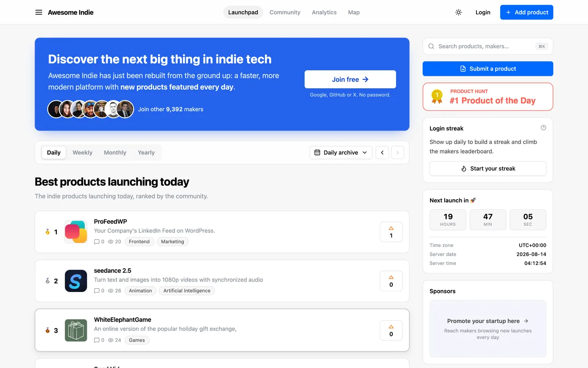Click the Awesome Indie logo text
588x368 pixels.
71,12
